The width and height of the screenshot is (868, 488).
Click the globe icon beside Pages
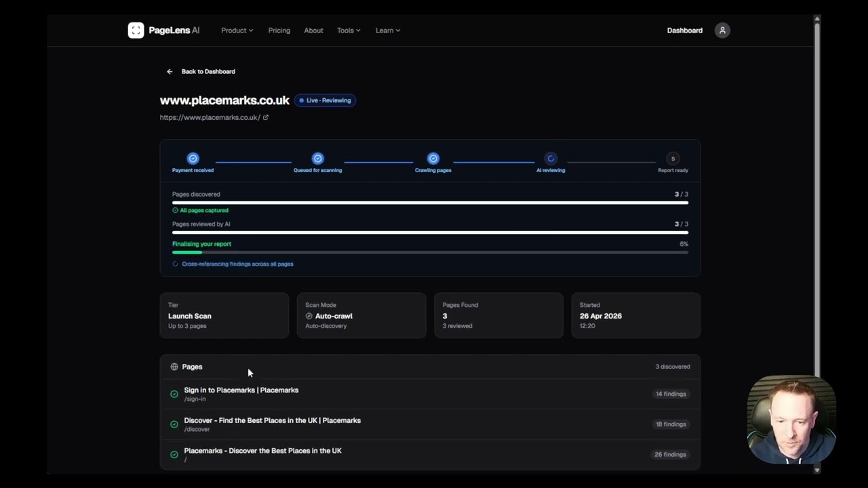(174, 367)
